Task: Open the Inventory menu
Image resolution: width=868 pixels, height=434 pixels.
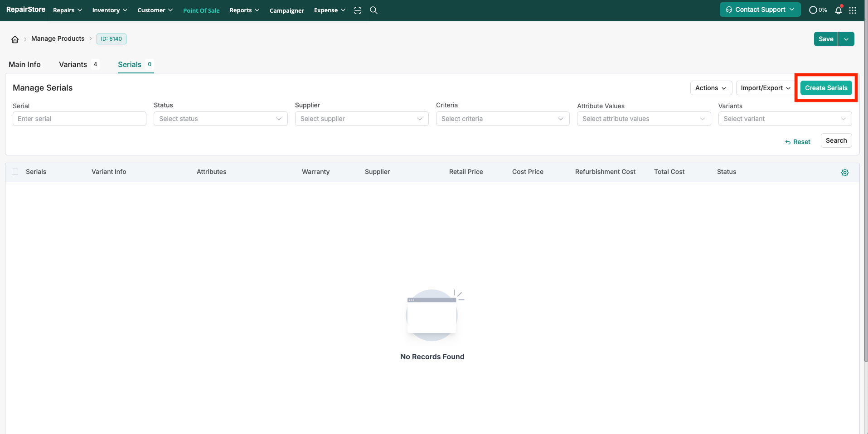Action: (109, 10)
